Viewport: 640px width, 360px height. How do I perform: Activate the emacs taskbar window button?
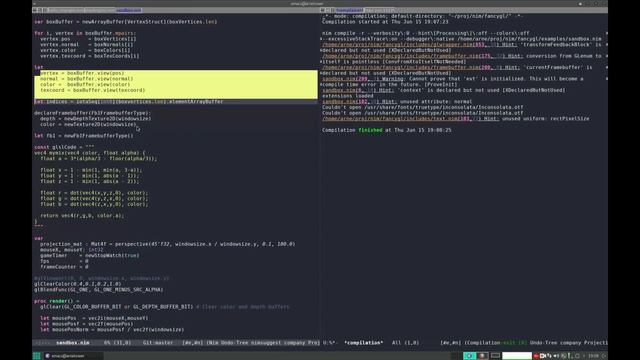click(x=73, y=356)
